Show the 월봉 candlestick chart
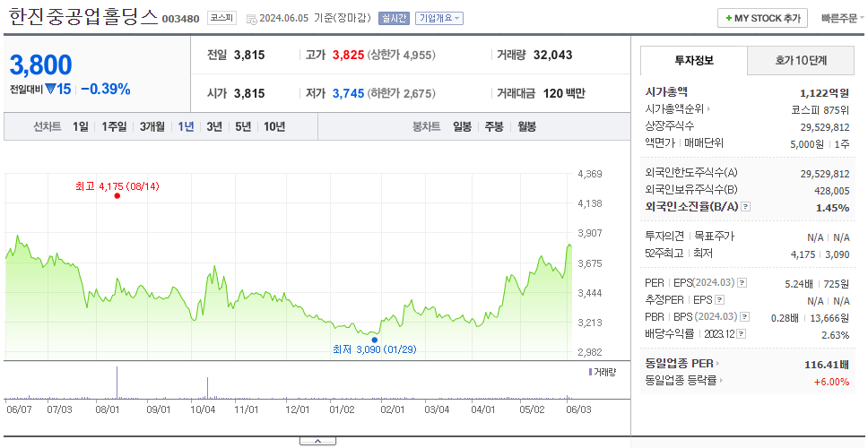The width and height of the screenshot is (868, 448). pyautogui.click(x=527, y=126)
